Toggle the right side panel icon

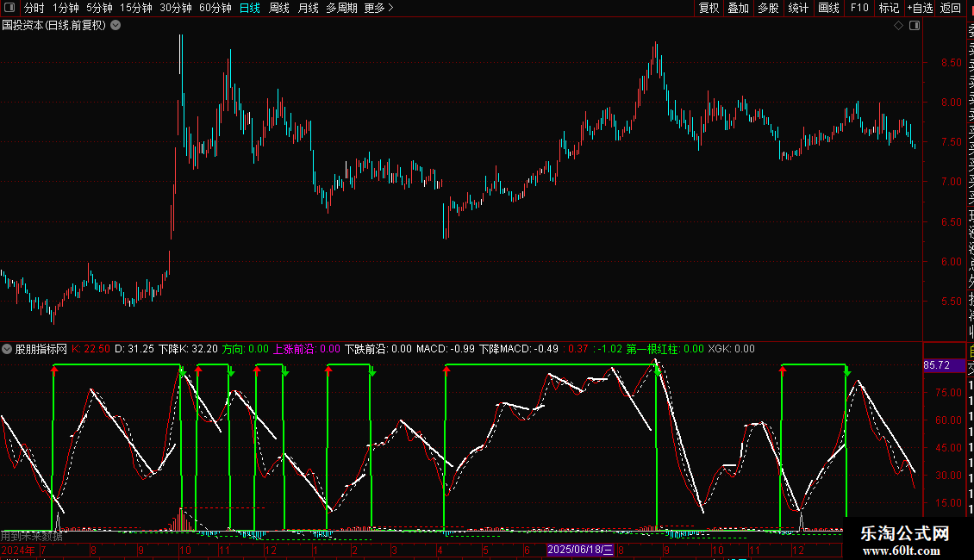point(915,26)
